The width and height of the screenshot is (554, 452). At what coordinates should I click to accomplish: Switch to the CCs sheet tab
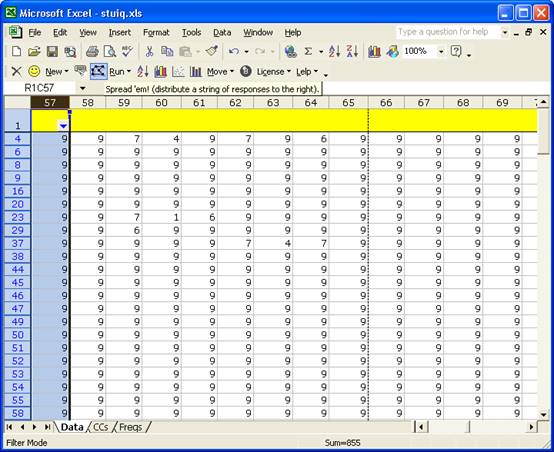[101, 427]
